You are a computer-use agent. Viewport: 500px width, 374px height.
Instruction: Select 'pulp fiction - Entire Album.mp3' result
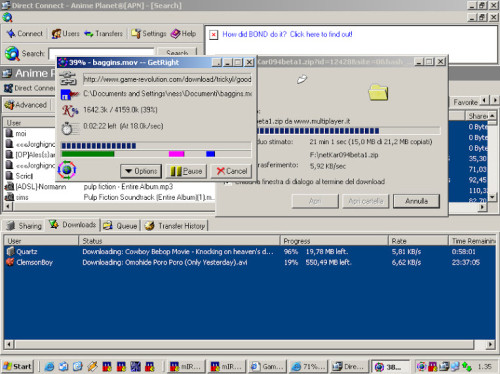click(128, 186)
